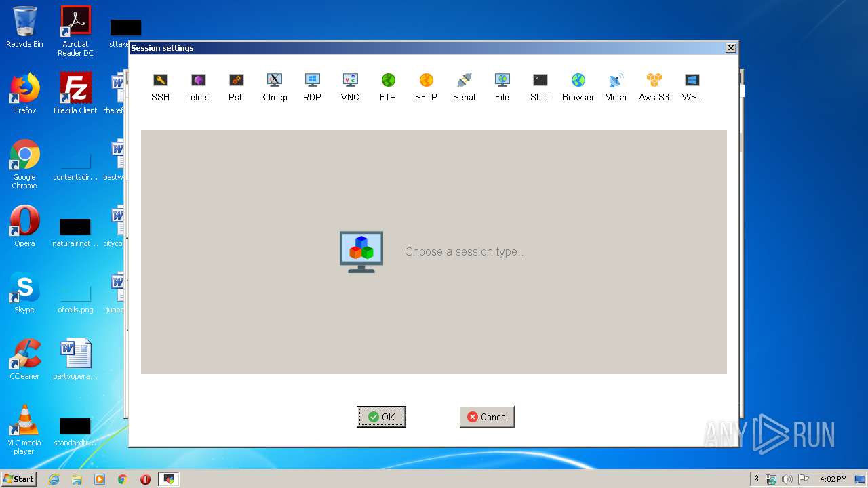Select the RDP session type

312,87
